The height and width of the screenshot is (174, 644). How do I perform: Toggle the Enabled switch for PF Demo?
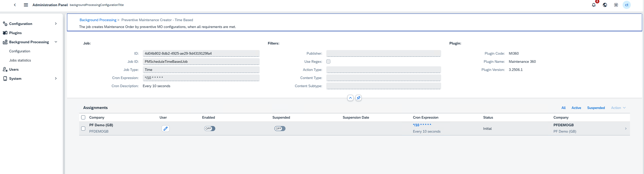tap(210, 129)
